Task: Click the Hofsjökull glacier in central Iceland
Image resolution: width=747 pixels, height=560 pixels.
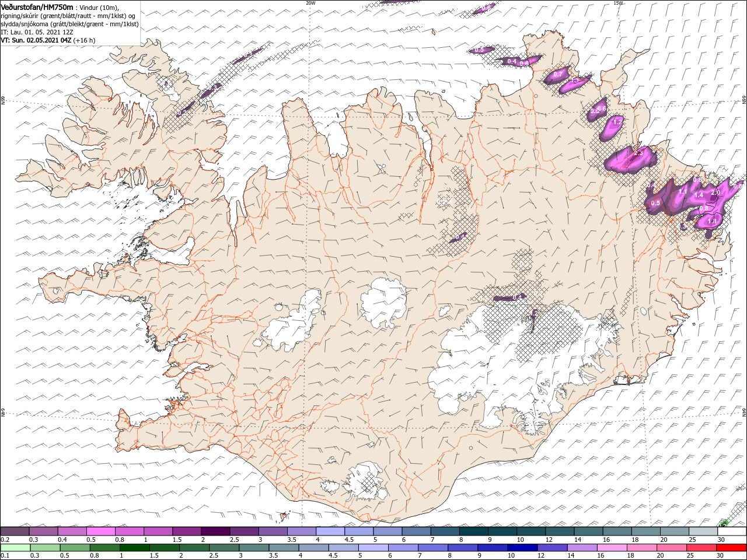Action: (383, 303)
